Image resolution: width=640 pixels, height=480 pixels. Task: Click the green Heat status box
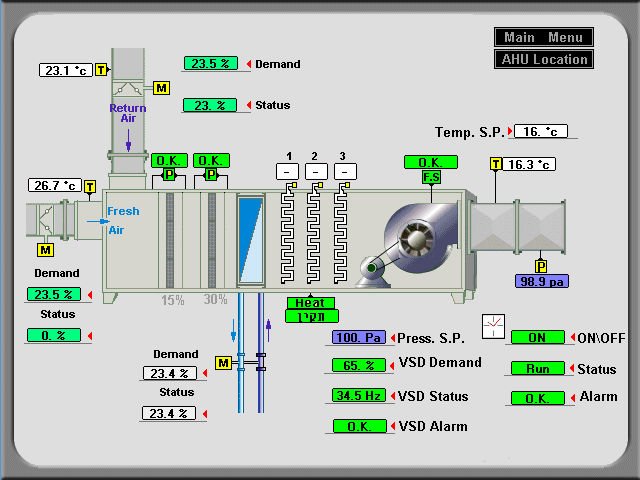[x=311, y=303]
